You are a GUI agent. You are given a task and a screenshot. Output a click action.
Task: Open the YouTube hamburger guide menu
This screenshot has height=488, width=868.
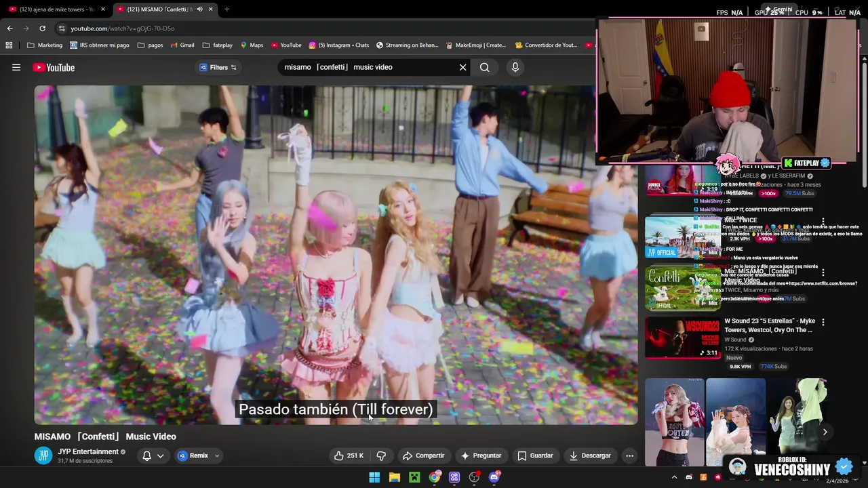tap(16, 67)
